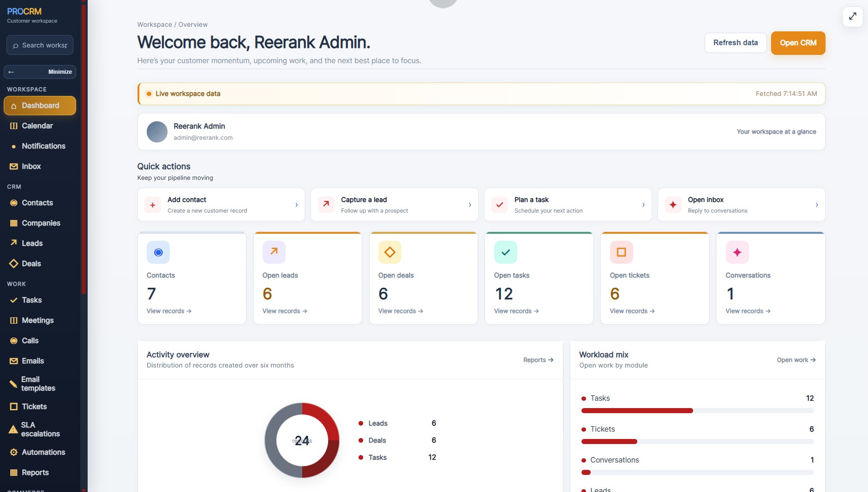Click the expand fullscreen arrow icon
This screenshot has height=492, width=868.
point(852,17)
